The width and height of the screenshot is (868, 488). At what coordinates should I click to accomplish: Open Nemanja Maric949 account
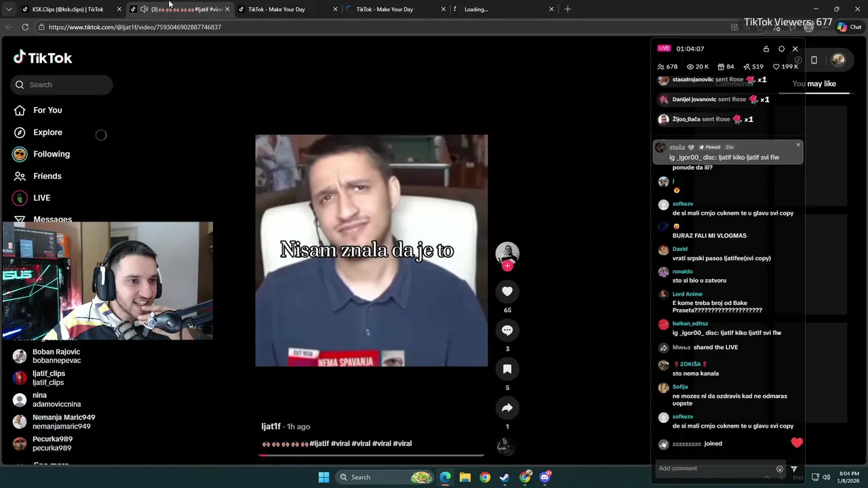point(54,422)
